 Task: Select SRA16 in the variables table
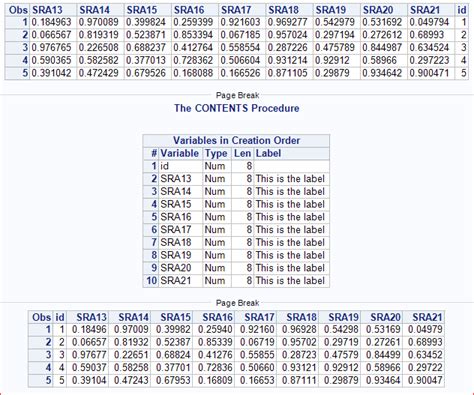tap(176, 217)
